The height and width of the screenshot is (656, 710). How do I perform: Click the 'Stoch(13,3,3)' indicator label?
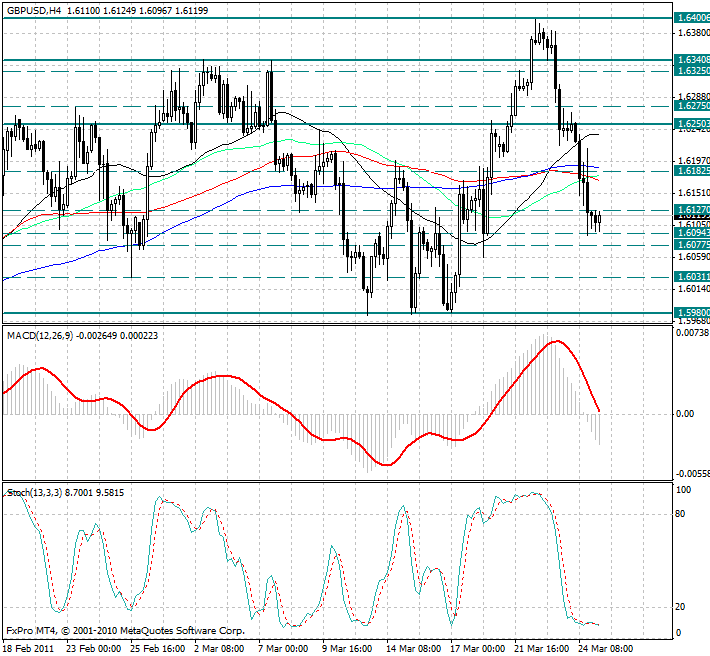pyautogui.click(x=34, y=493)
